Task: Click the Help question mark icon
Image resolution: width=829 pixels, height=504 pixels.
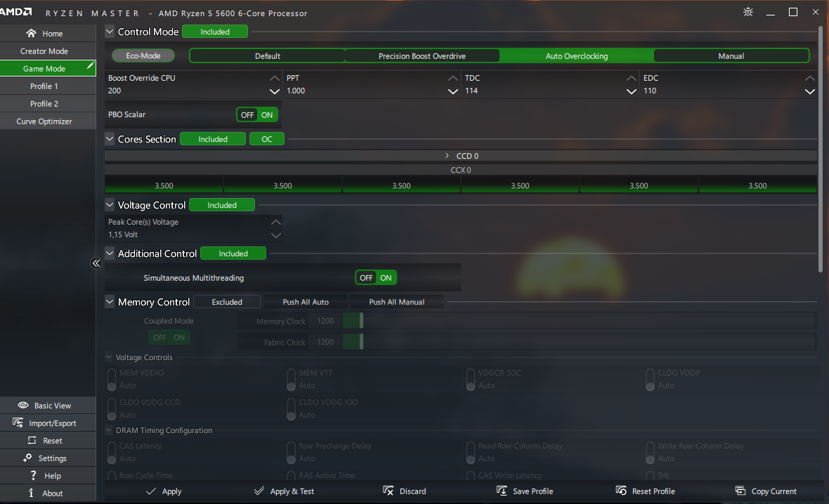Action: 33,475
